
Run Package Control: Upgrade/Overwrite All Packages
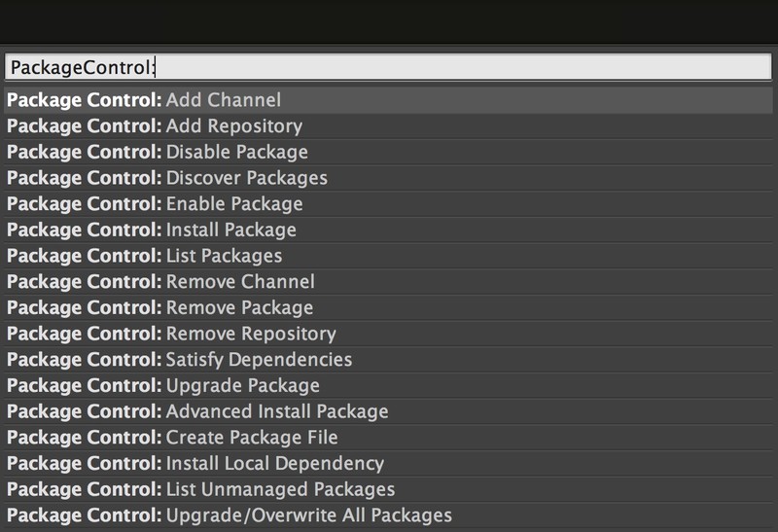click(388, 515)
